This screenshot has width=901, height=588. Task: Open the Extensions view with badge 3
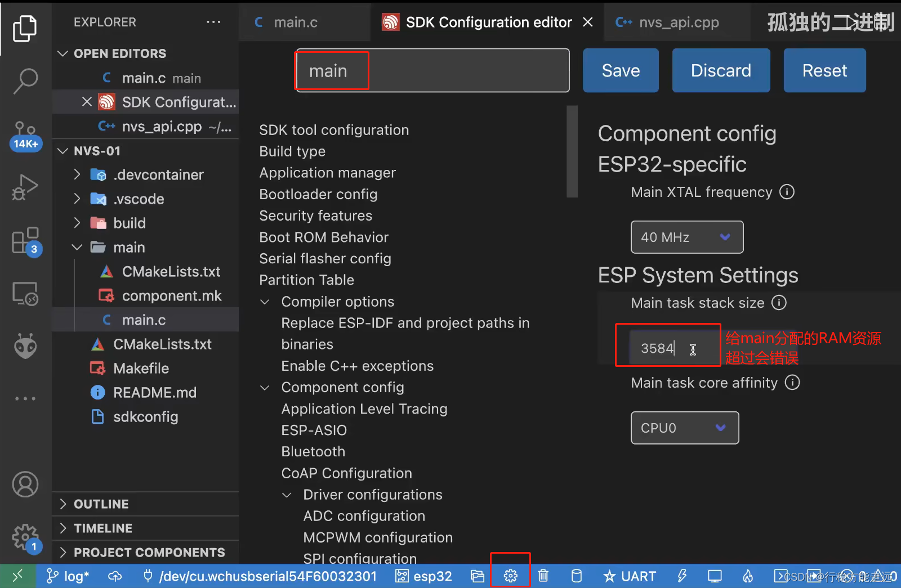tap(25, 241)
